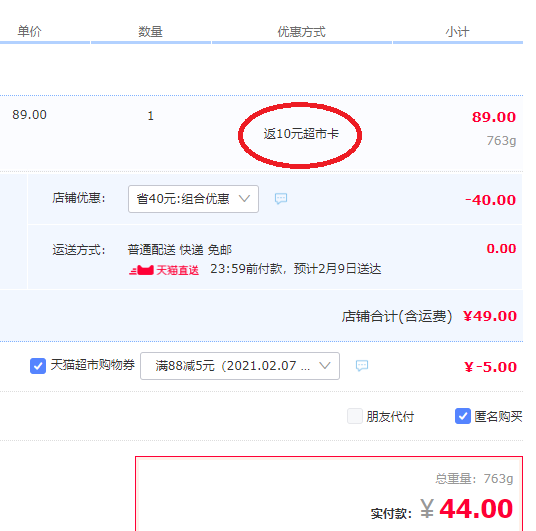Image resolution: width=536 pixels, height=531 pixels.
Task: Click the 天猫直送 label text
Action: pyautogui.click(x=177, y=270)
